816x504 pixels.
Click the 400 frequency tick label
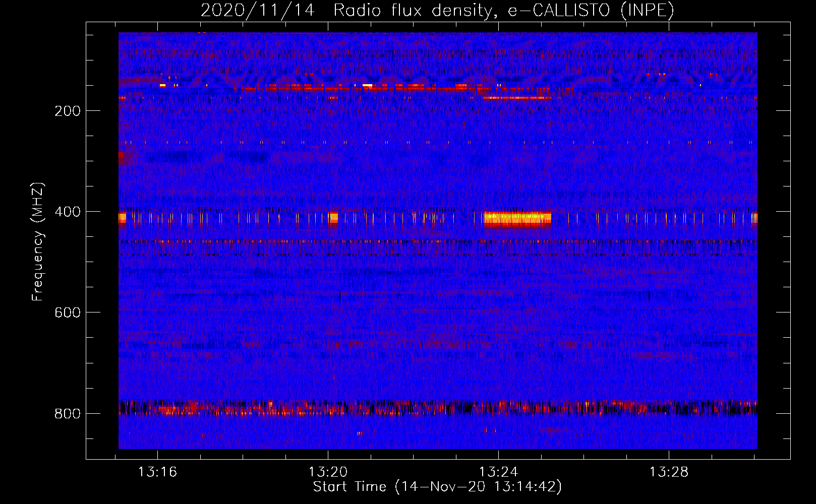tap(68, 212)
